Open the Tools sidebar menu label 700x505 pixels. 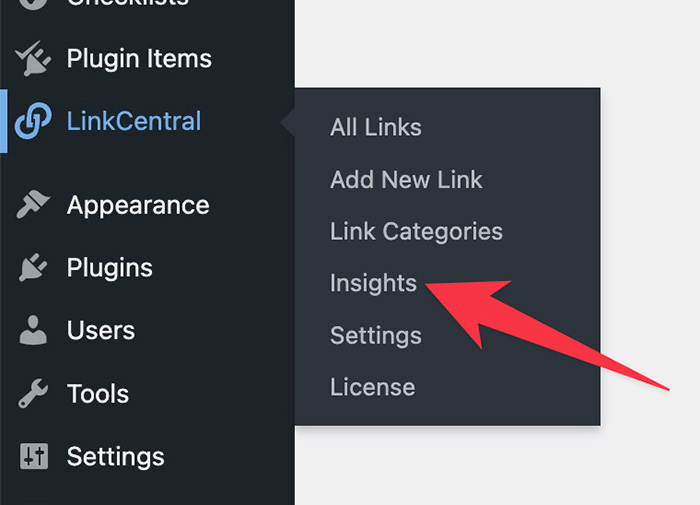[98, 394]
